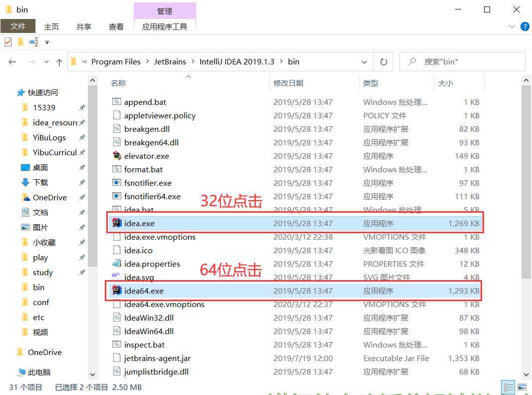Switch to the 共享 ribbon tab
This screenshot has height=395, width=532.
click(x=83, y=26)
